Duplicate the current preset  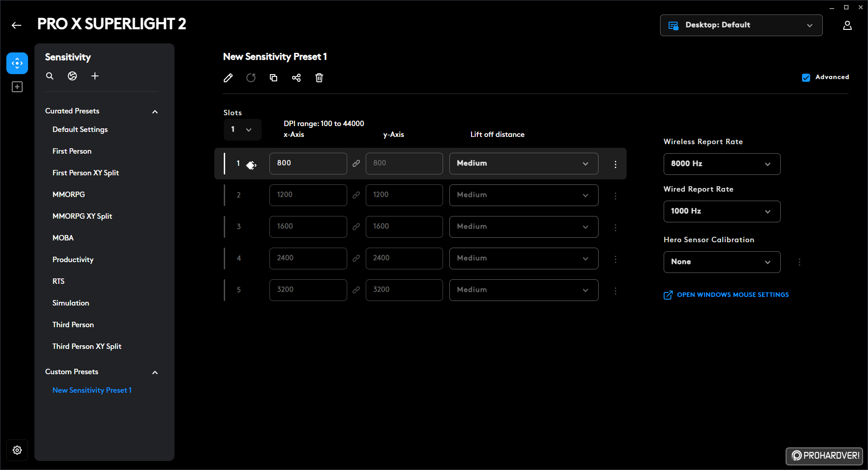pos(274,78)
